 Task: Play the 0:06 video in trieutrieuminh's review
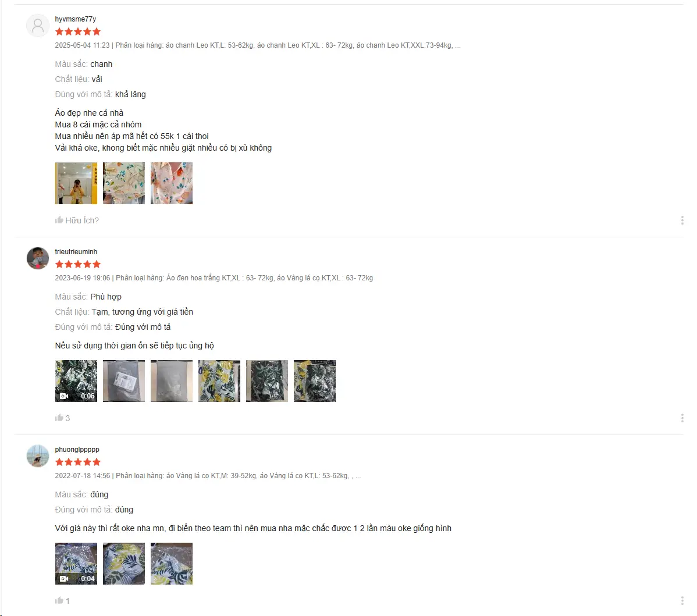[x=76, y=381]
